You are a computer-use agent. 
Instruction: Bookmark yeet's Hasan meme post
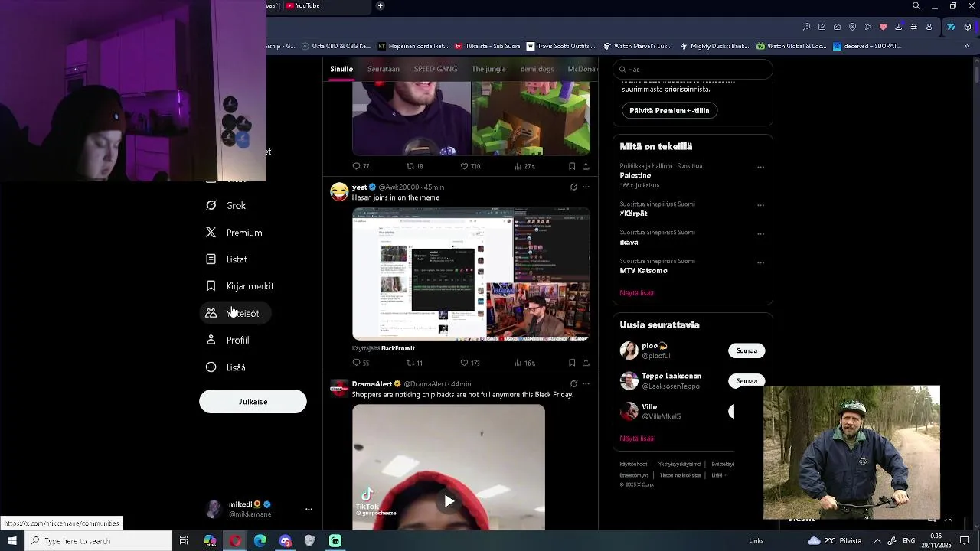[x=572, y=363]
